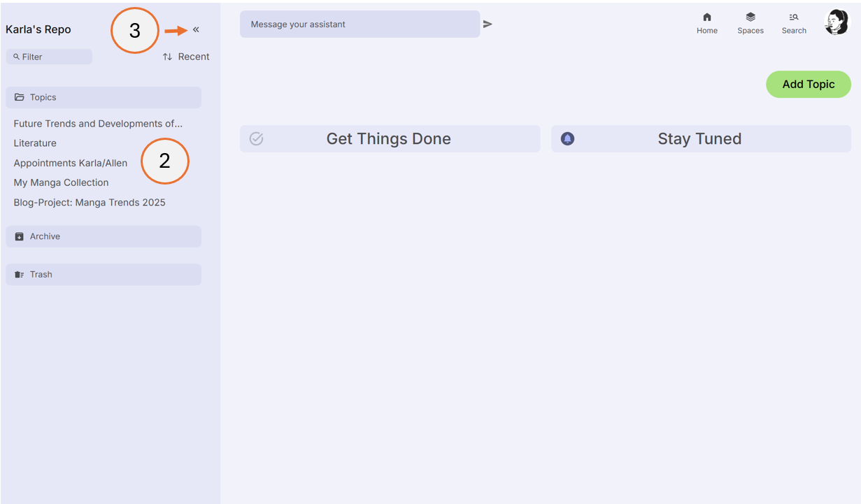Image resolution: width=861 pixels, height=504 pixels.
Task: Open the Trash icon in the sidebar
Action: tap(19, 274)
